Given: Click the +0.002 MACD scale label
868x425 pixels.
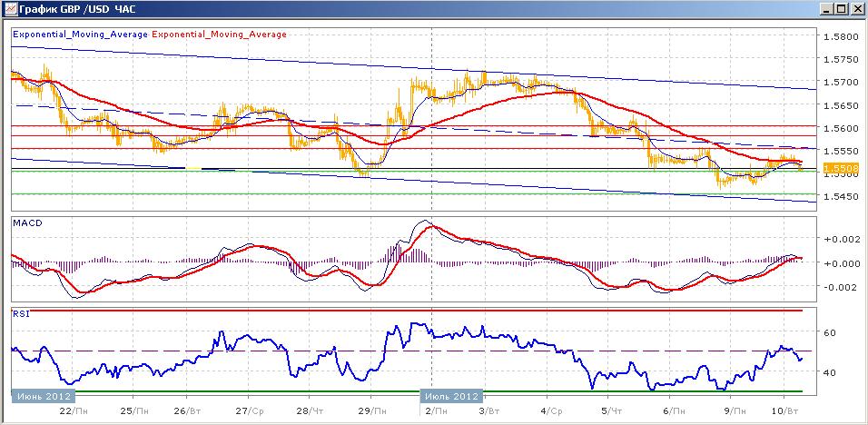Looking at the screenshot, I should pyautogui.click(x=837, y=239).
